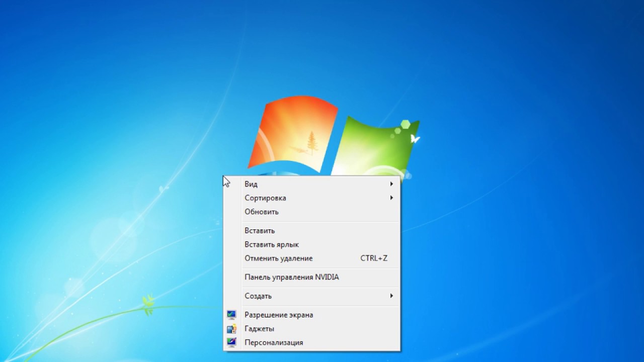Expand the Сортировка submenu arrow

tap(391, 198)
